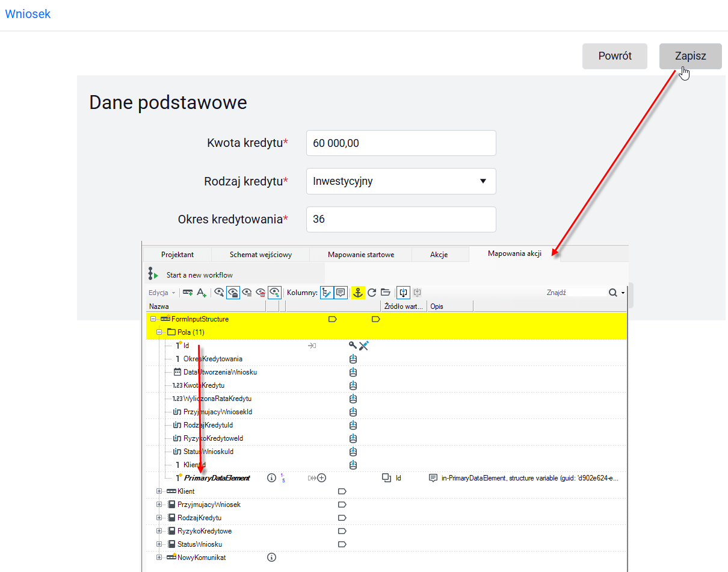Click the Kwota kredytu input field
The image size is (728, 572).
coord(401,143)
